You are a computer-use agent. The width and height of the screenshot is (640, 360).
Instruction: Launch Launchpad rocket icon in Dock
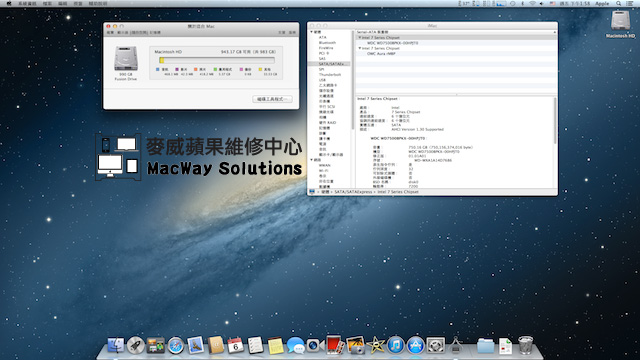[136, 345]
